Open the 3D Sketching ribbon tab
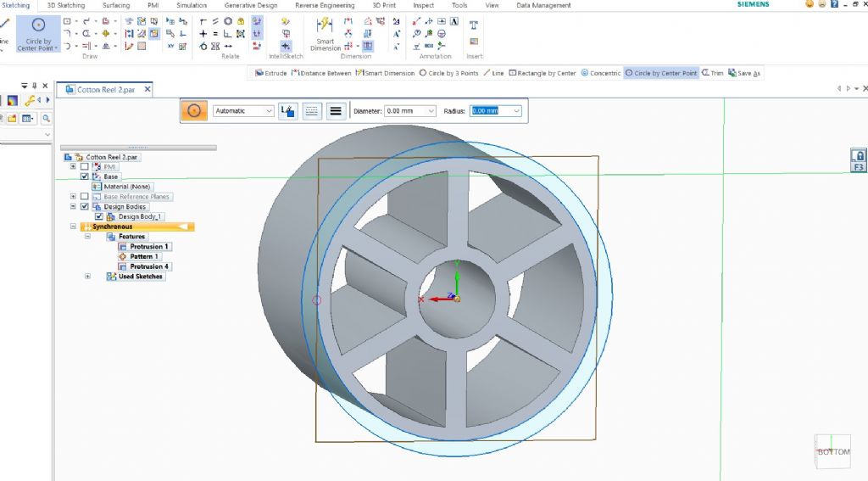The height and width of the screenshot is (481, 868). pyautogui.click(x=66, y=5)
